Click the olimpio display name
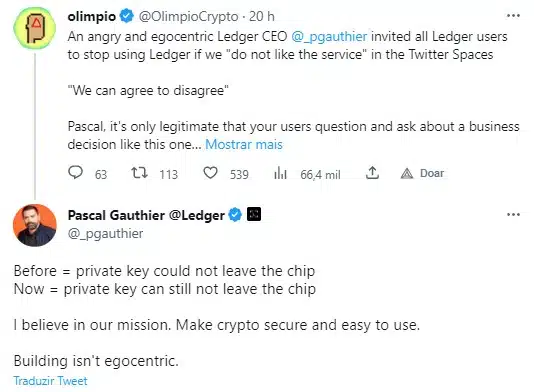The height and width of the screenshot is (392, 534). 92,16
